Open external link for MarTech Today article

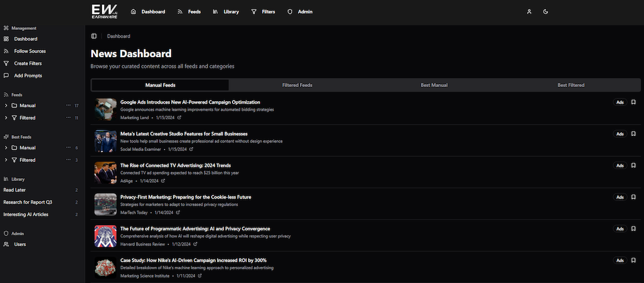178,213
